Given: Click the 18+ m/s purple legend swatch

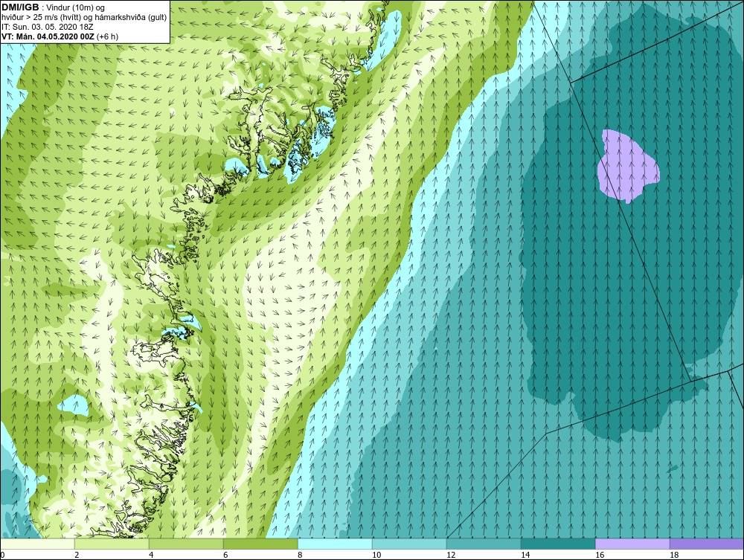Looking at the screenshot, I should coord(707,544).
